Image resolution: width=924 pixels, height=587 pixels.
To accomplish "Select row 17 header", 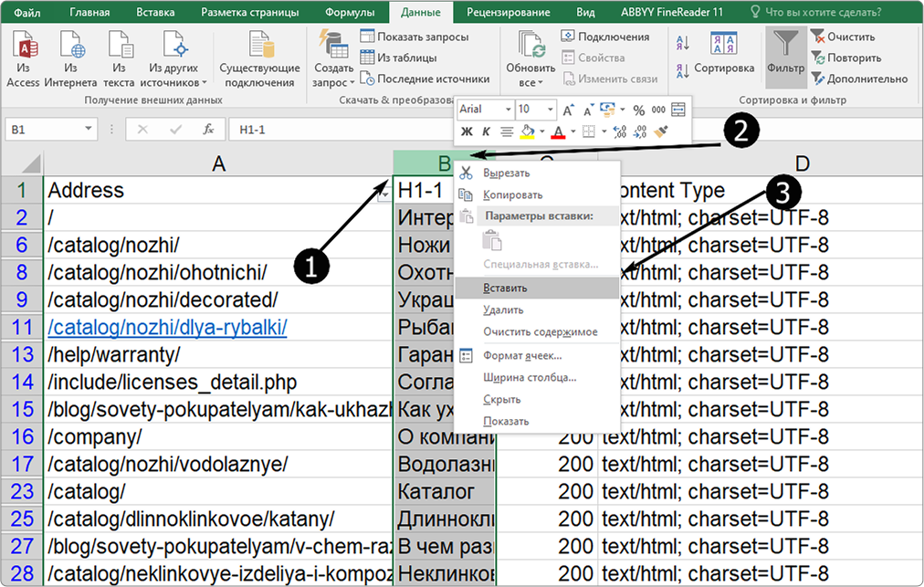I will coord(22,464).
